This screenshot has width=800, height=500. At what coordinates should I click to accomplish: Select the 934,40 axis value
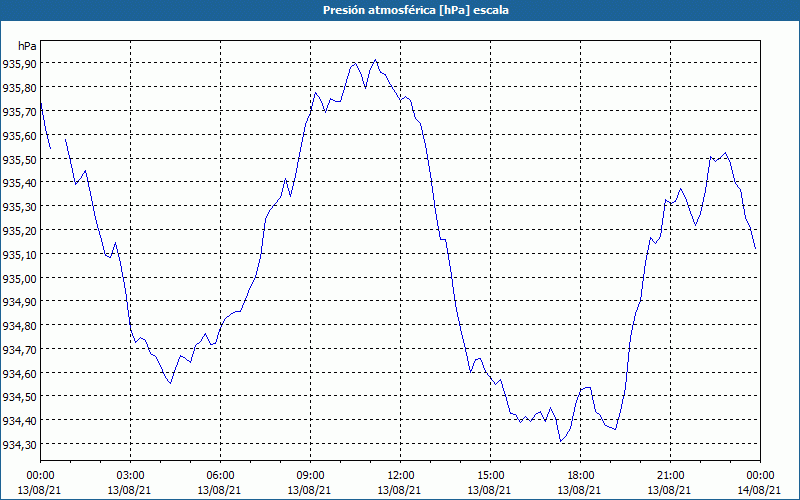click(x=19, y=420)
